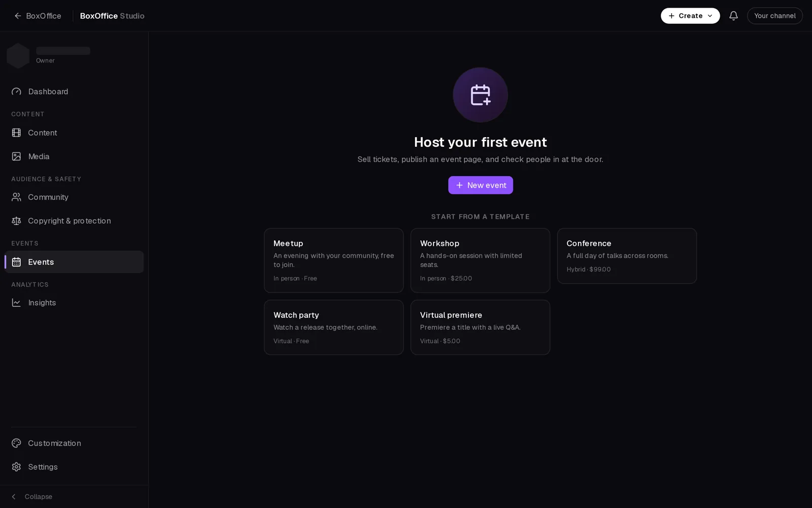Click the Copyright & protection scales icon
Image resolution: width=812 pixels, height=508 pixels.
(16, 221)
